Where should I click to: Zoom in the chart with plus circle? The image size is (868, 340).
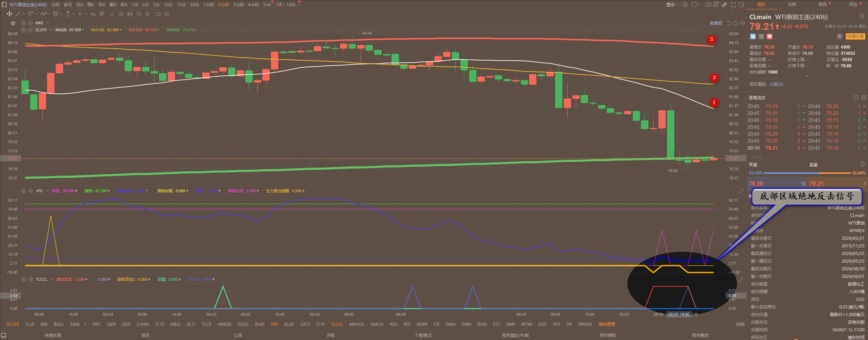click(742, 23)
